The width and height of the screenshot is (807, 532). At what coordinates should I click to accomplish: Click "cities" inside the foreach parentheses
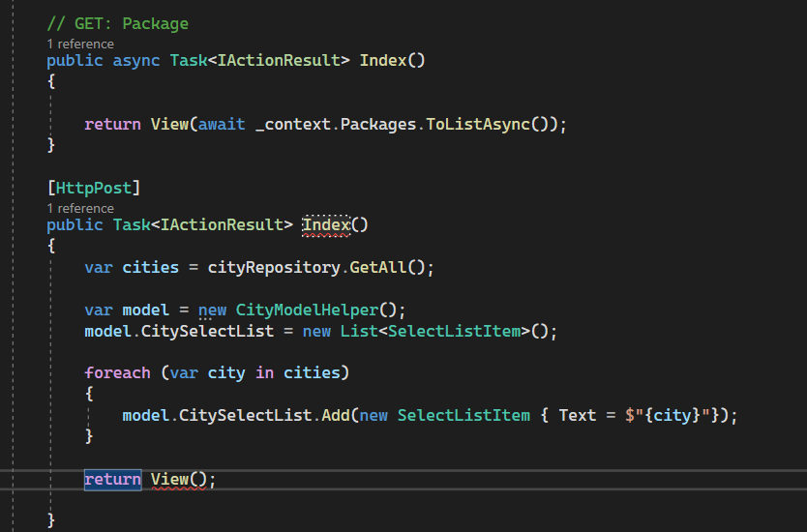click(312, 373)
